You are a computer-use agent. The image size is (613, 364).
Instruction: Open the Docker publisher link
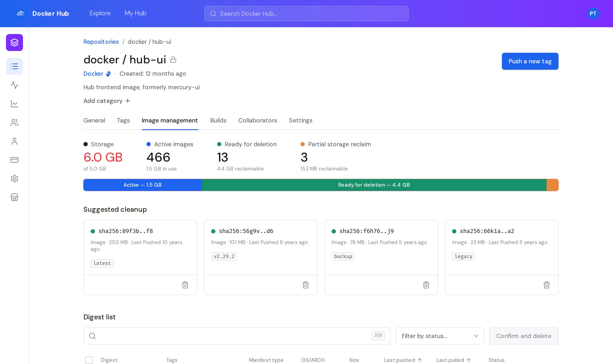pyautogui.click(x=93, y=74)
